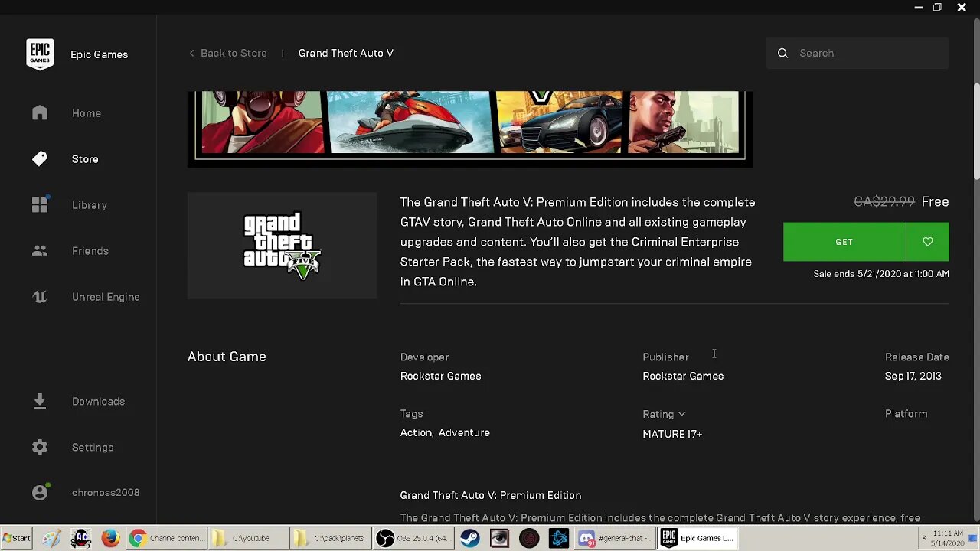Click the Premium Edition subheading
980x551 pixels.
click(x=490, y=495)
